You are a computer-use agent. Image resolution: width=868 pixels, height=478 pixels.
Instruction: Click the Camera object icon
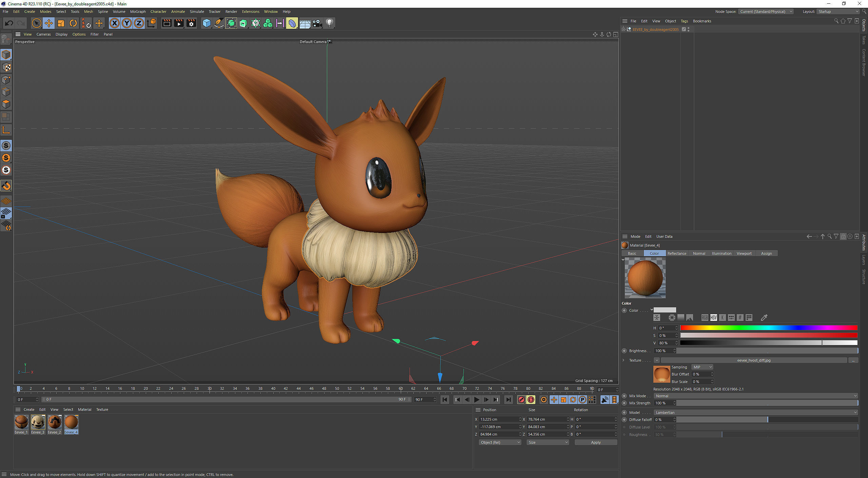click(317, 23)
